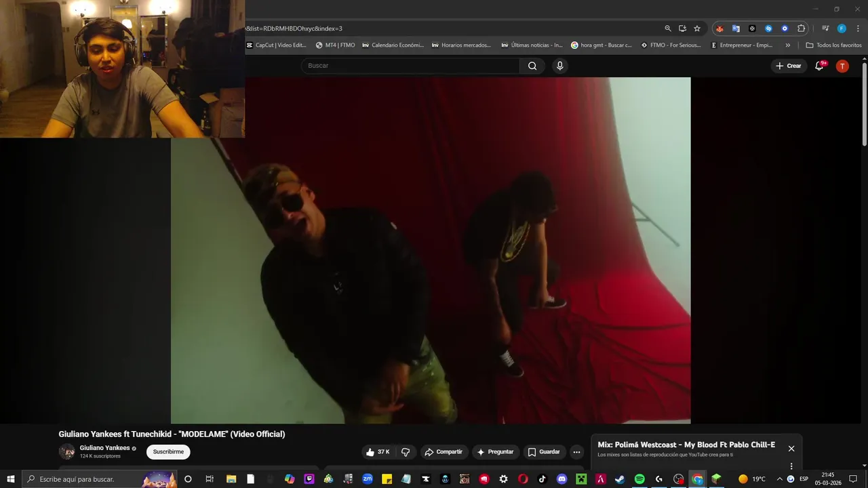Screen dimensions: 868x488
Task: Open FTMO - For Serious bookmark
Action: pyautogui.click(x=671, y=45)
